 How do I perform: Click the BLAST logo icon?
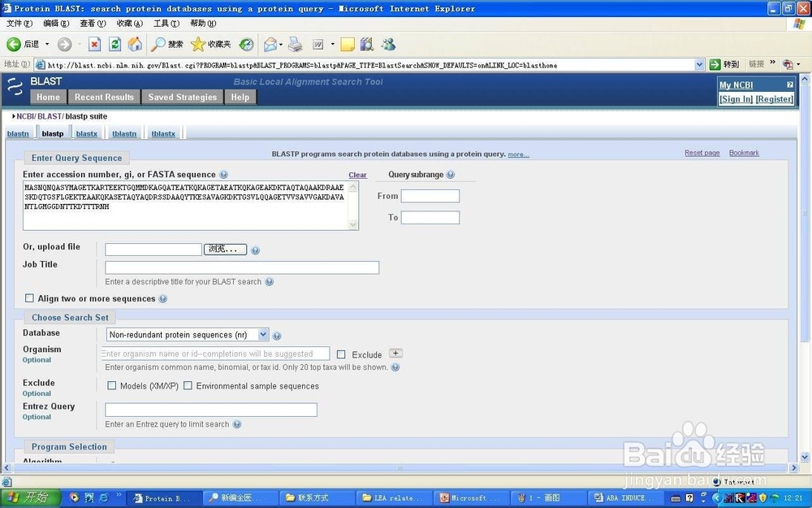click(15, 87)
